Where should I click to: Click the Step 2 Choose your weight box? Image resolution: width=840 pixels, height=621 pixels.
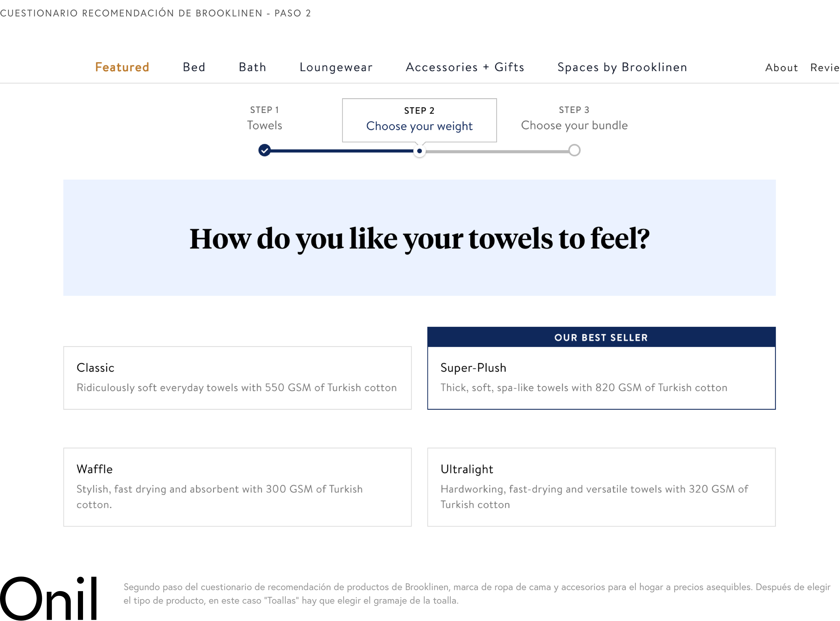tap(419, 120)
